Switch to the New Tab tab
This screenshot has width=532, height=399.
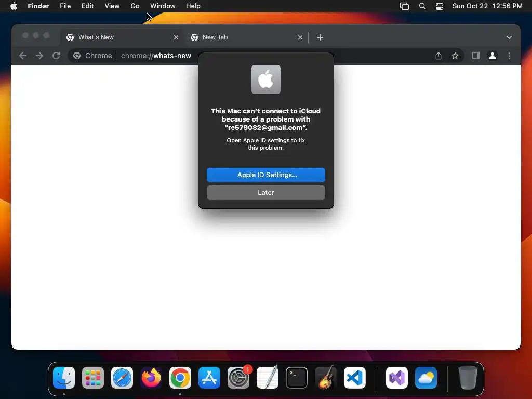[x=247, y=37]
